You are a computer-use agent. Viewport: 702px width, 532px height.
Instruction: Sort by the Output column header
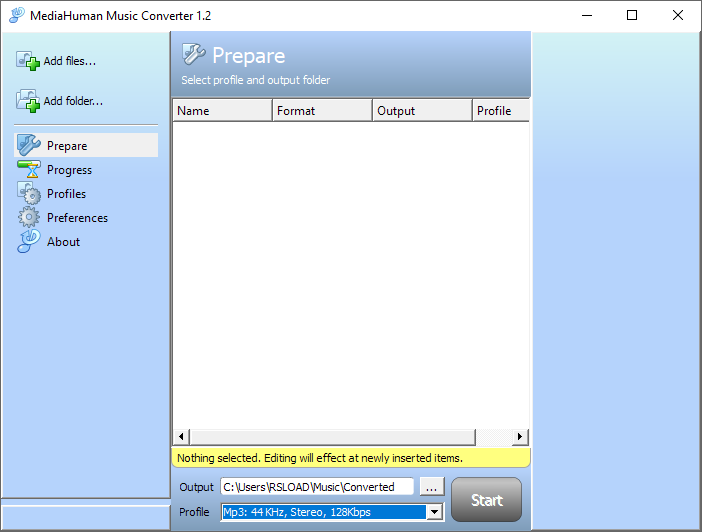pyautogui.click(x=422, y=111)
